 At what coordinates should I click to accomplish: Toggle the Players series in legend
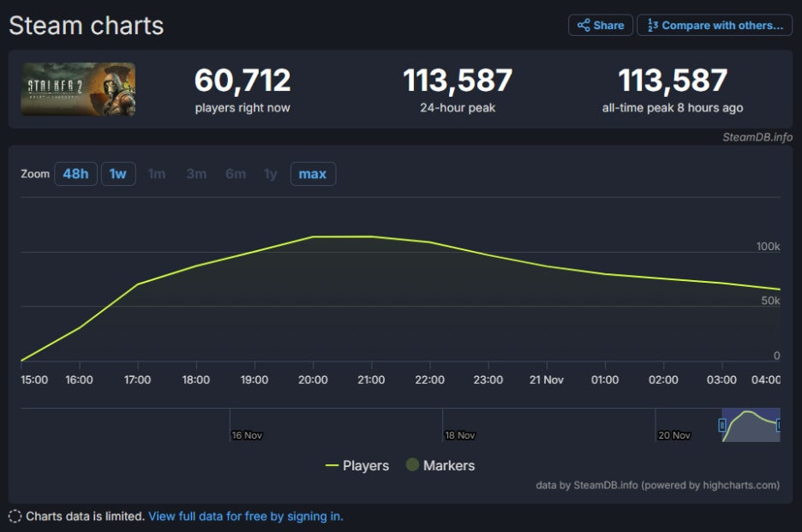[x=357, y=465]
